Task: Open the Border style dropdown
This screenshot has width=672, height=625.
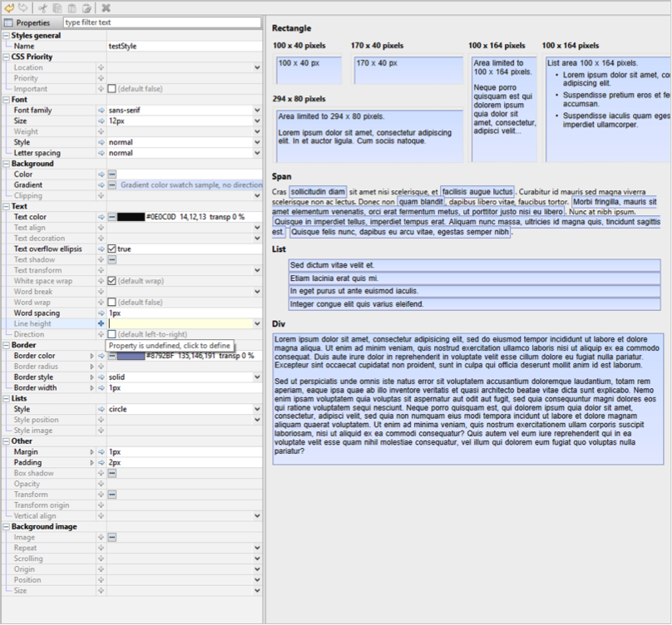Action: [257, 377]
